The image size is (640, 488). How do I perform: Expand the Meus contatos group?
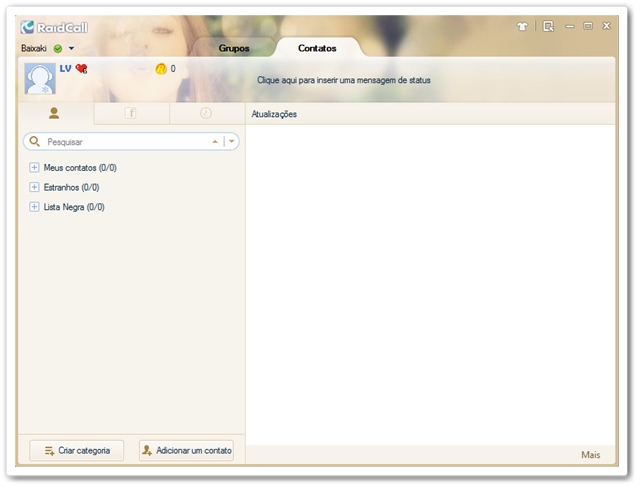(x=35, y=168)
